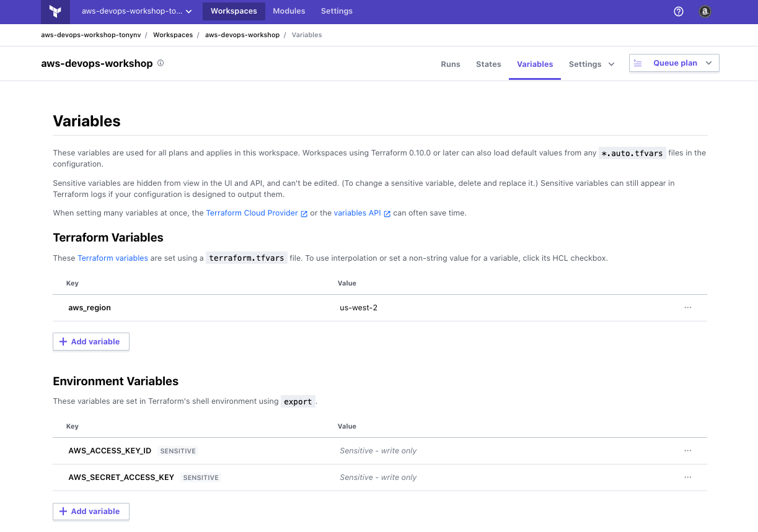Click the Workspaces breadcrumb link
The width and height of the screenshot is (758, 532).
pyautogui.click(x=173, y=35)
